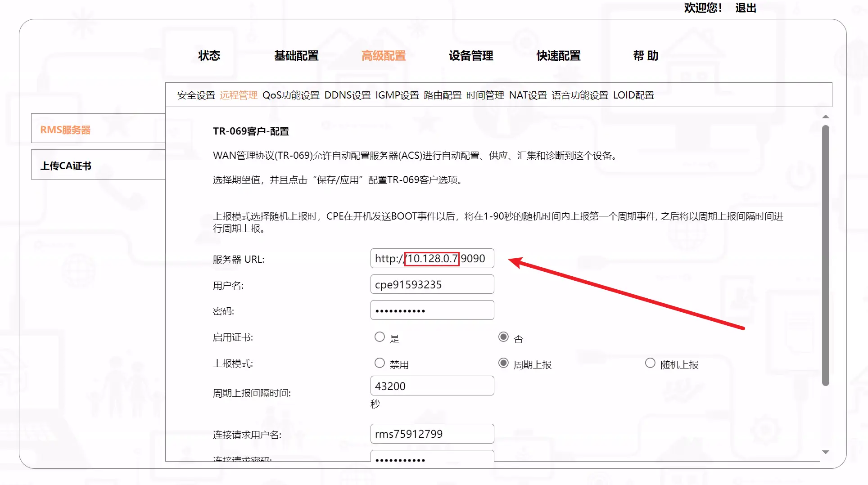
Task: Click the 服务器 URL input field
Action: point(432,259)
